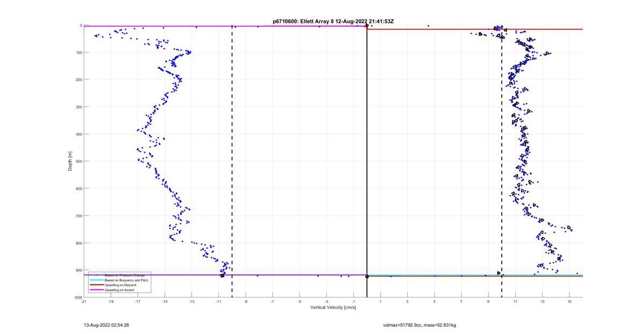Viewport: 644px width, 334px height.
Task: Click the x-axis tick label '1'
Action: tap(380, 301)
